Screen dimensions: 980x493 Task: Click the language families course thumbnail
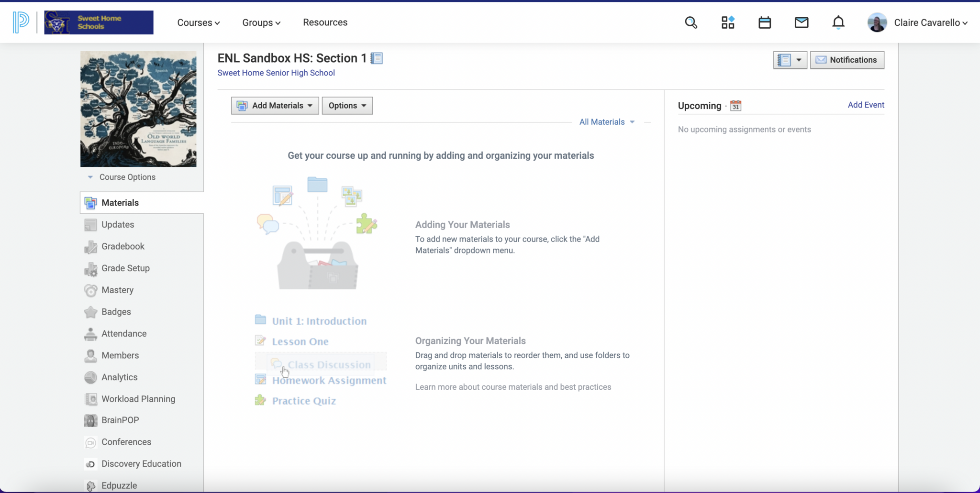138,109
